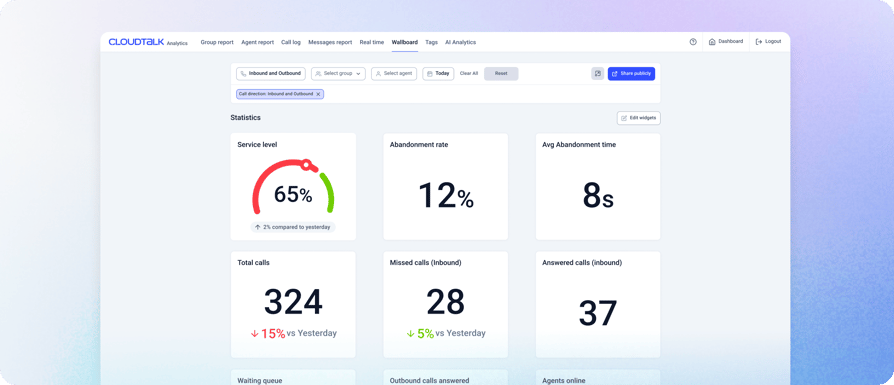
Task: Switch to the Call log tab
Action: [x=291, y=42]
